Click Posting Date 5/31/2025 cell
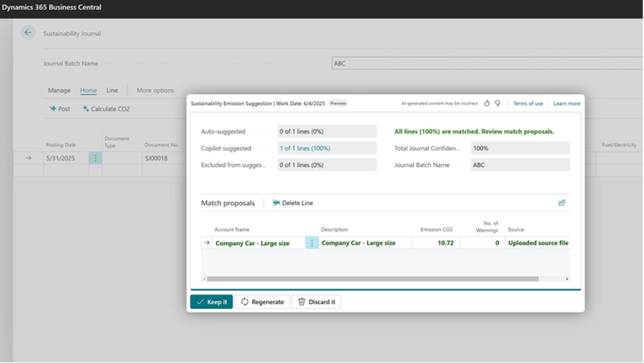The width and height of the screenshot is (644, 363). click(x=66, y=158)
